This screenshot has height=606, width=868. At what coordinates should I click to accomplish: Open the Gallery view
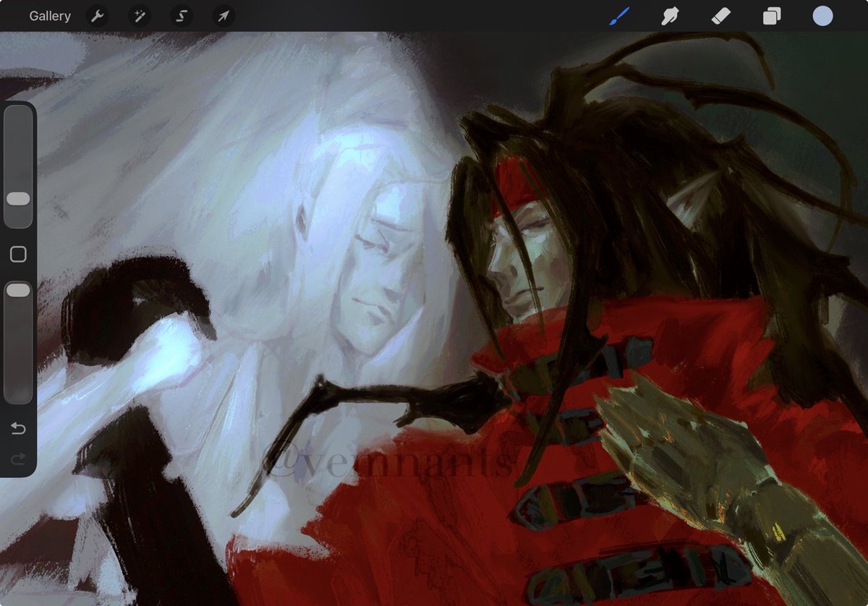[50, 16]
